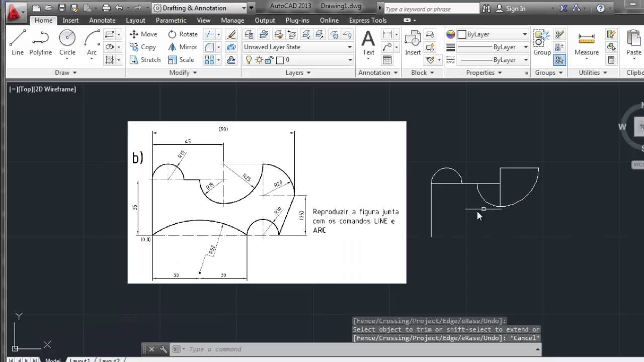Expand the Modify panel
This screenshot has height=362, width=644.
pos(183,72)
